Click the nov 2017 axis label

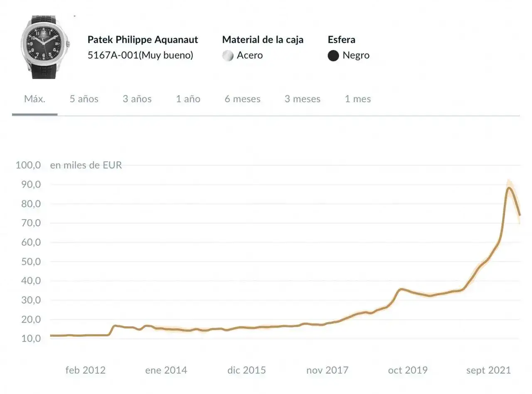[328, 370]
